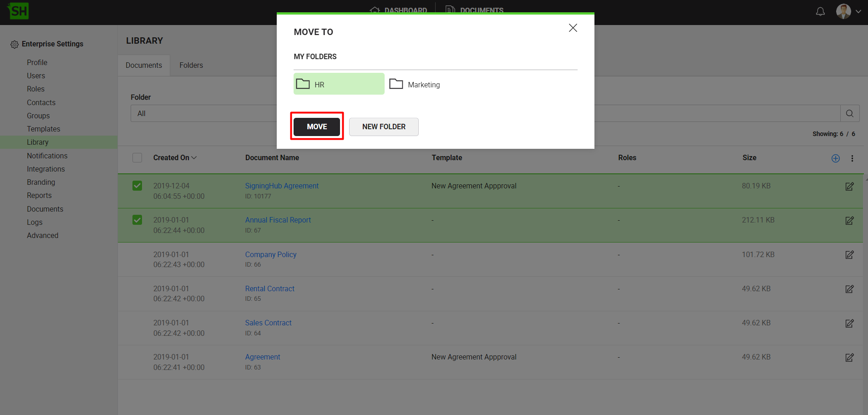
Task: Toggle the select all documents checkbox
Action: [x=137, y=158]
